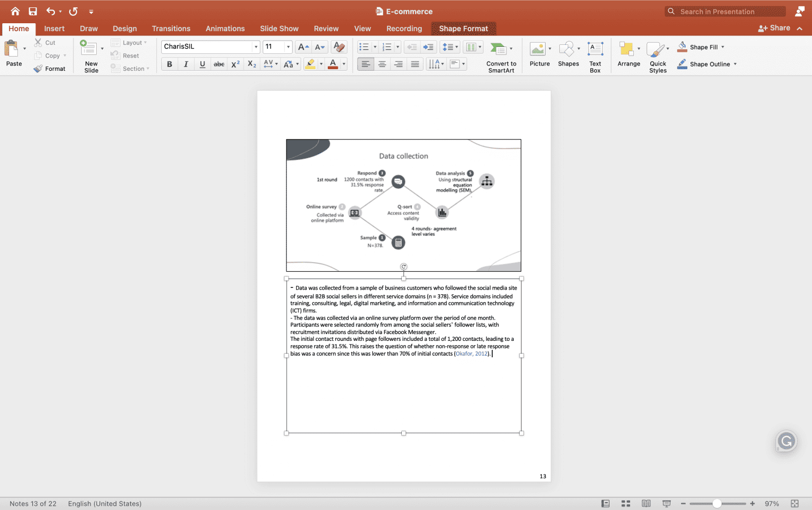
Task: Toggle bold formatting
Action: [169, 64]
